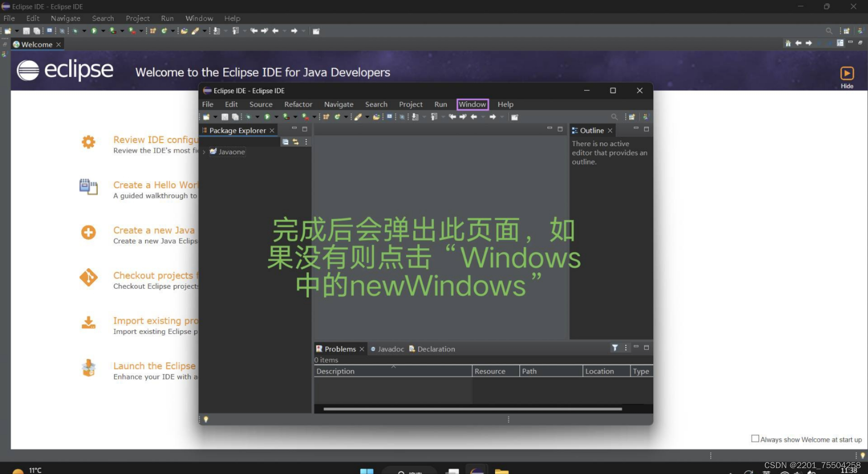Click New Java Package icon in front window toolbar
The width and height of the screenshot is (868, 474).
326,117
